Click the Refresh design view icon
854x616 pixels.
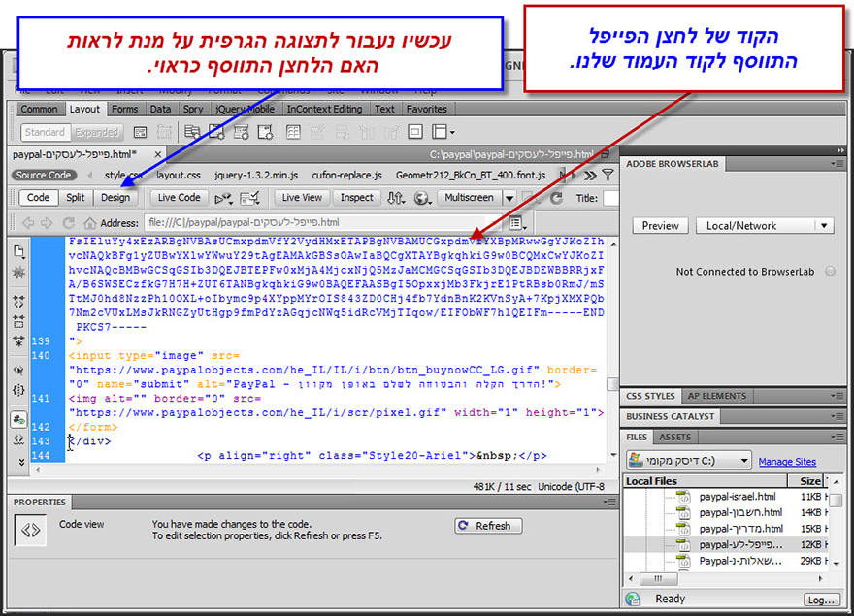point(556,198)
